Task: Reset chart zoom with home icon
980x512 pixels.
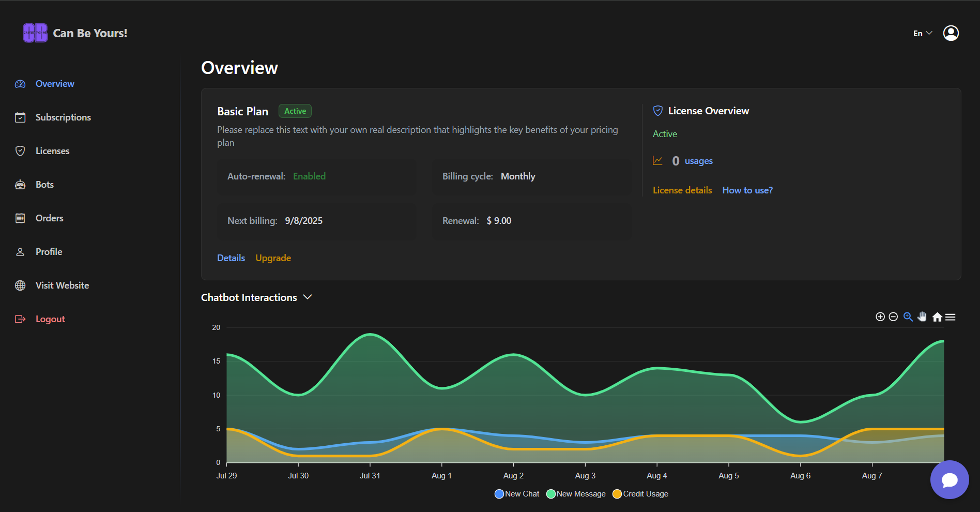Action: [937, 317]
